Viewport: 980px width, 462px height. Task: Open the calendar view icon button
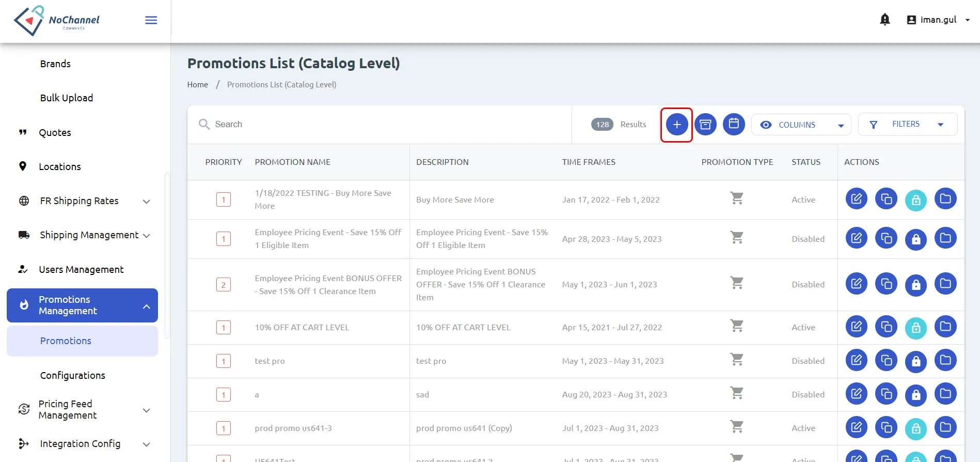734,125
